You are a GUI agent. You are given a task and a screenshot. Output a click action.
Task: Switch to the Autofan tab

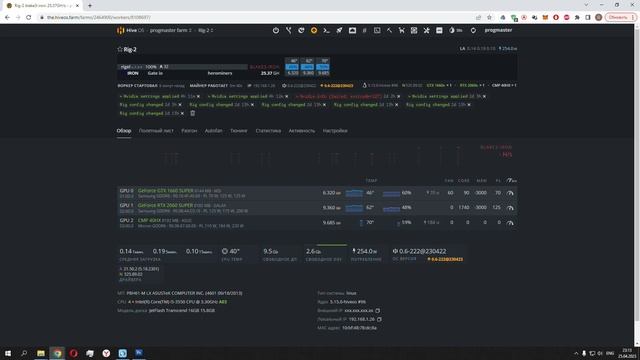[x=213, y=131]
